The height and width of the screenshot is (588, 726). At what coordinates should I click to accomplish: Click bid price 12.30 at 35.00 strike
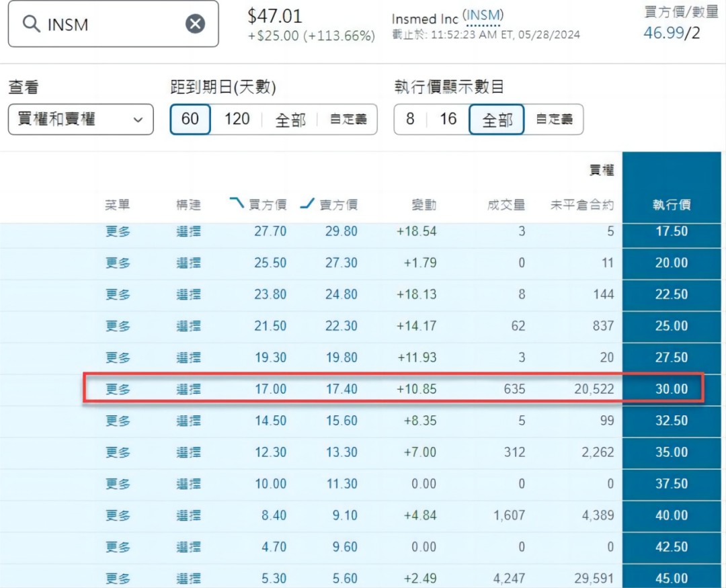click(271, 452)
